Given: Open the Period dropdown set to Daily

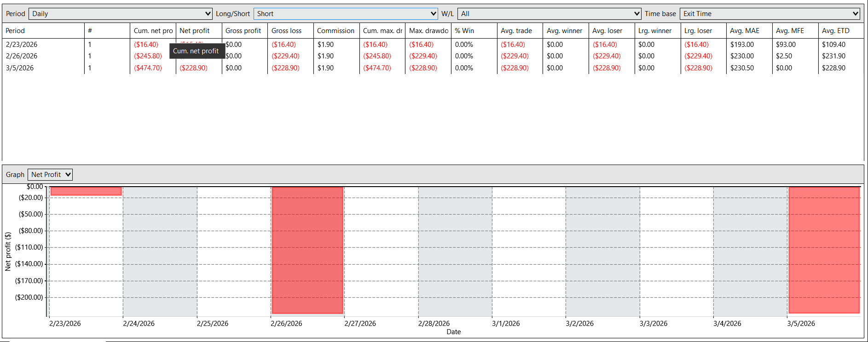Looking at the screenshot, I should point(120,14).
